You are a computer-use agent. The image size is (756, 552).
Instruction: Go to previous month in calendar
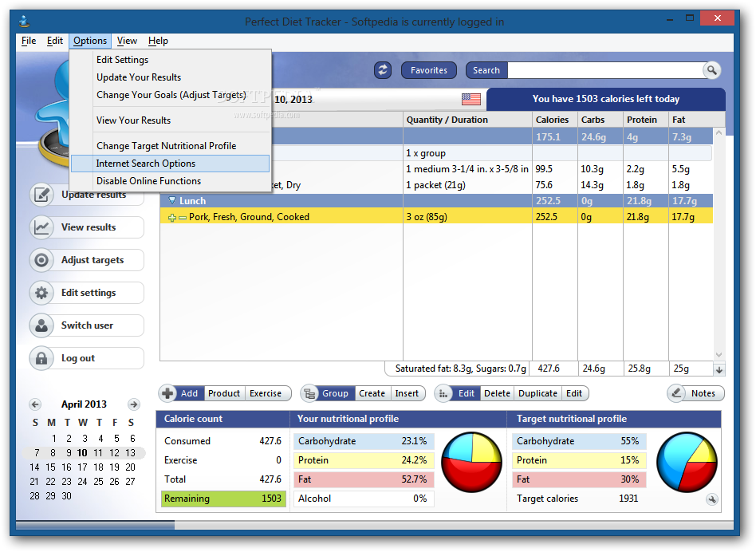tap(35, 404)
